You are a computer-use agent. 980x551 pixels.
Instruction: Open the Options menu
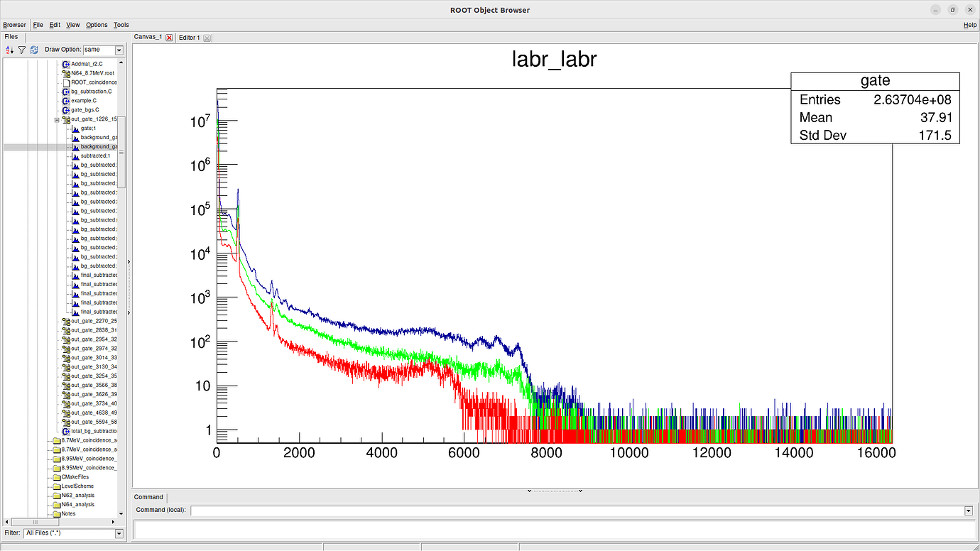click(x=97, y=25)
